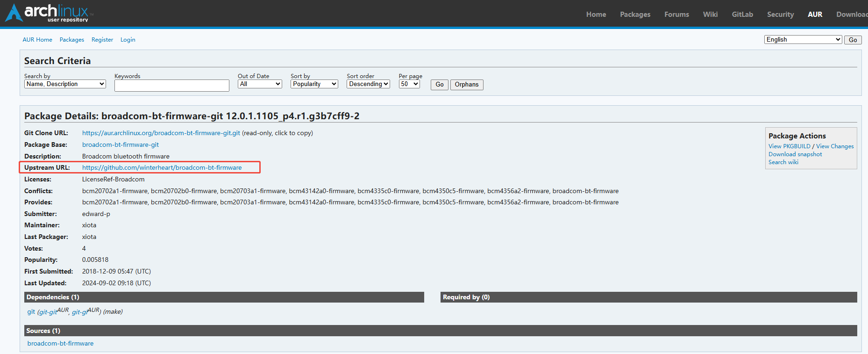The image size is (868, 354).
Task: Click the Required by (0) header
Action: pos(649,297)
